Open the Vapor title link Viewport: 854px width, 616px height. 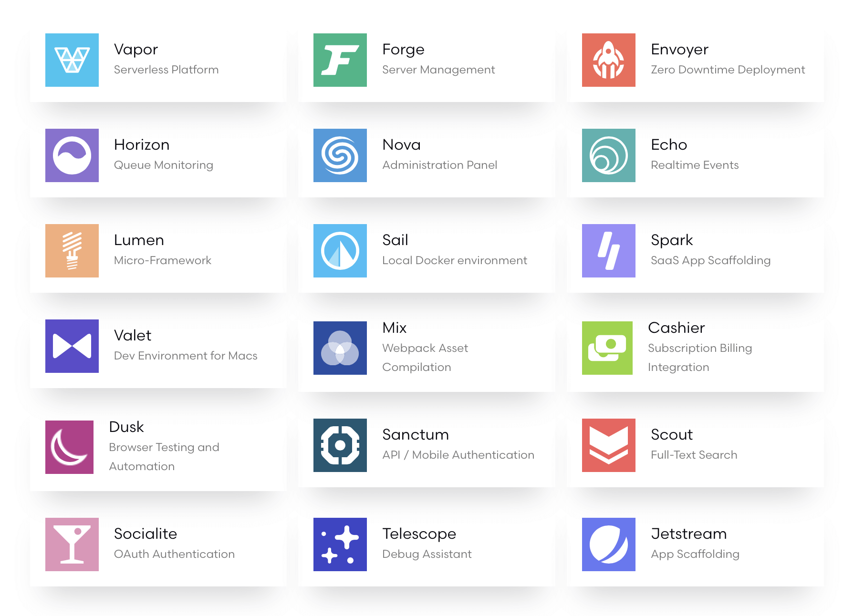[136, 50]
